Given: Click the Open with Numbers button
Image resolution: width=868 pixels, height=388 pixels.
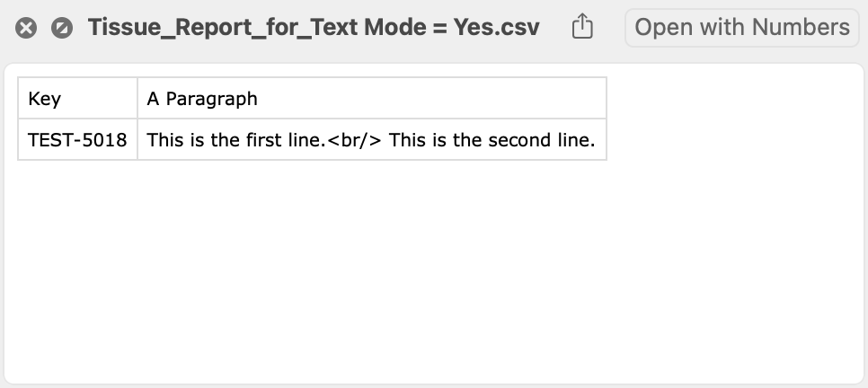Looking at the screenshot, I should tap(741, 27).
